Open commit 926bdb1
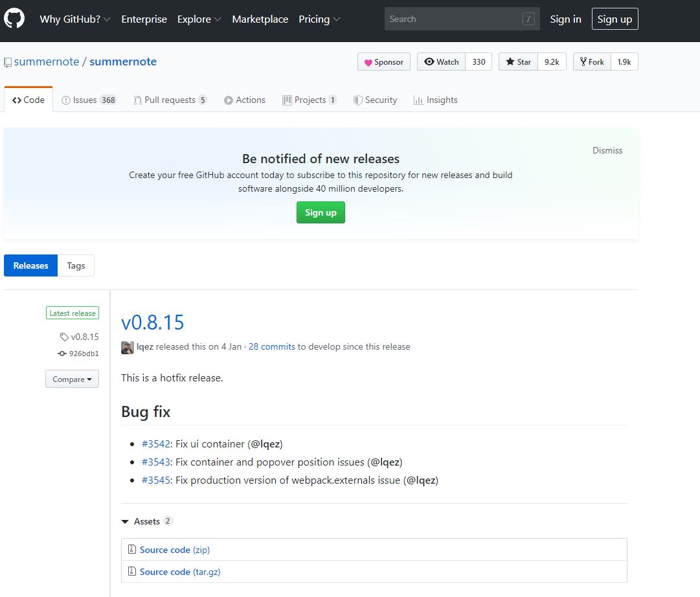The width and height of the screenshot is (700, 597). 84,354
